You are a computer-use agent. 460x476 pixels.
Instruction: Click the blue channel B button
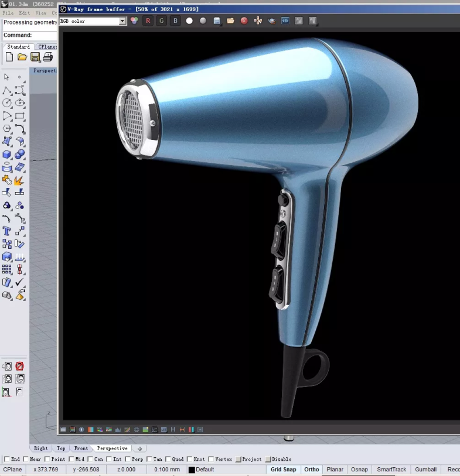(x=175, y=21)
